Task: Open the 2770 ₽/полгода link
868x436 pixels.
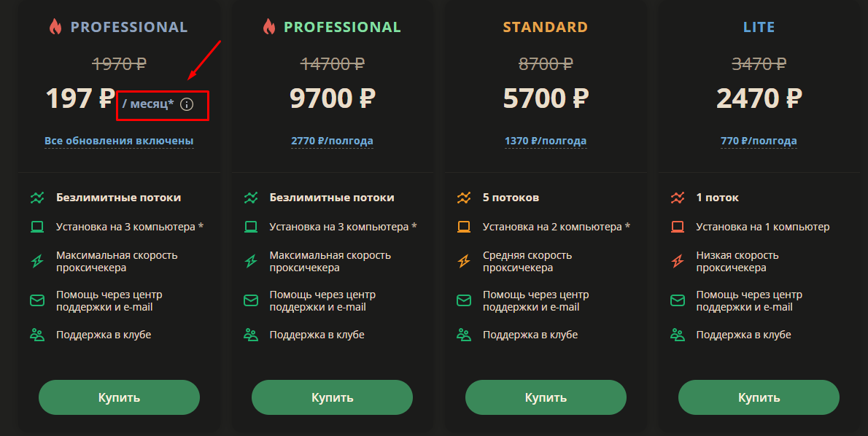Action: coord(332,141)
